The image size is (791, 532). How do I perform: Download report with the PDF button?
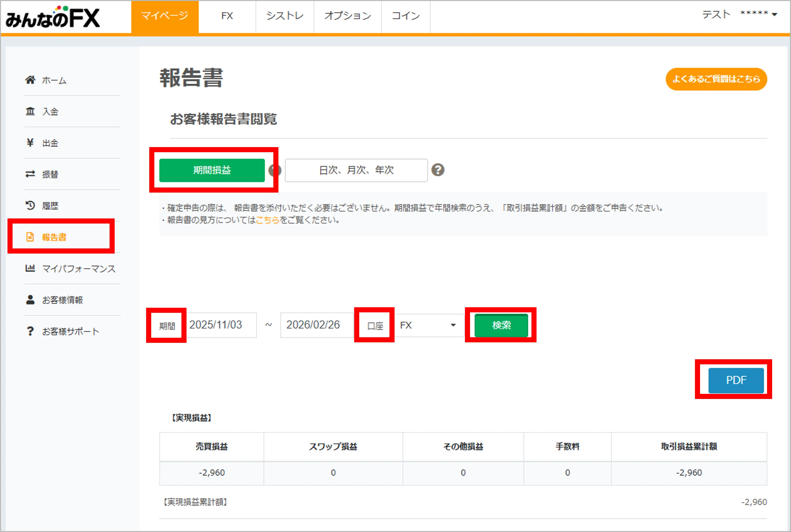pos(736,380)
